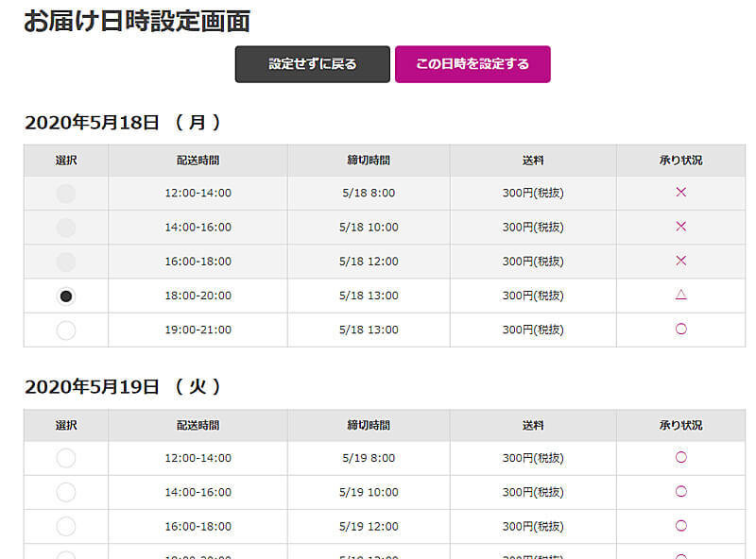
Task: Click the × status icon for 5/18 16:00-18:00
Action: (680, 261)
